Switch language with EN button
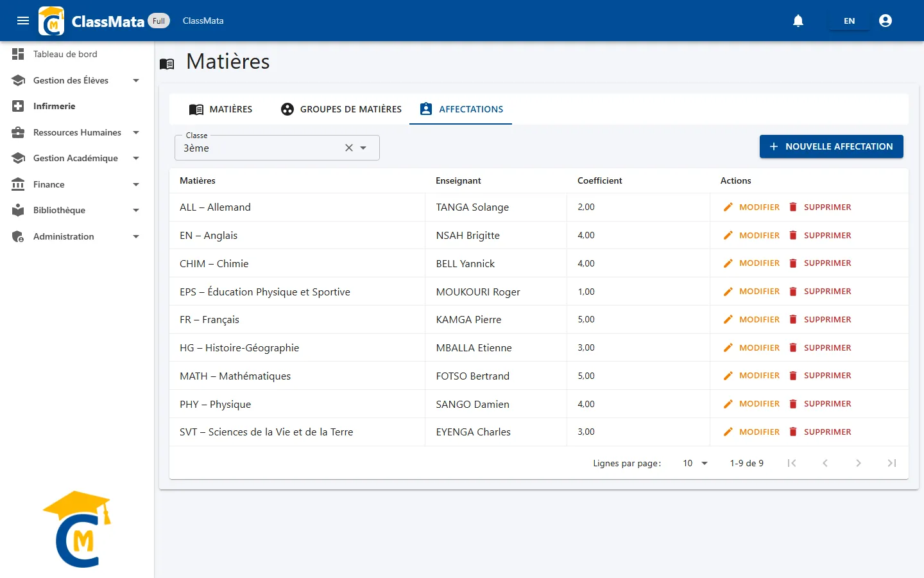Screen dimensions: 924x578 (x=849, y=21)
